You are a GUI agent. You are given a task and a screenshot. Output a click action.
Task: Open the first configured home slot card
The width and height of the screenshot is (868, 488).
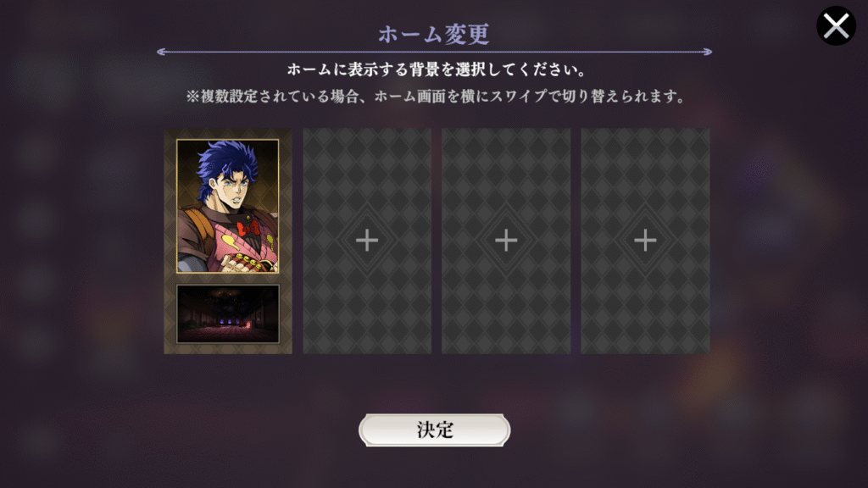(x=228, y=241)
